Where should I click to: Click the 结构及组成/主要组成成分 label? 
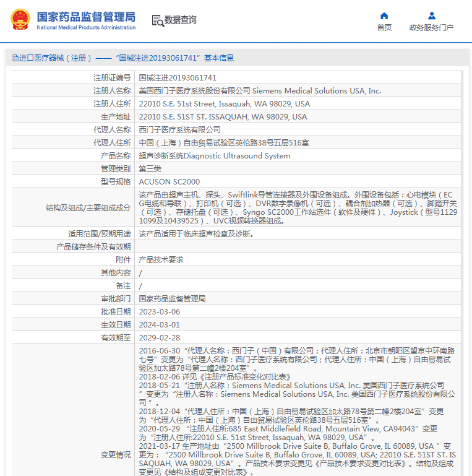click(88, 208)
